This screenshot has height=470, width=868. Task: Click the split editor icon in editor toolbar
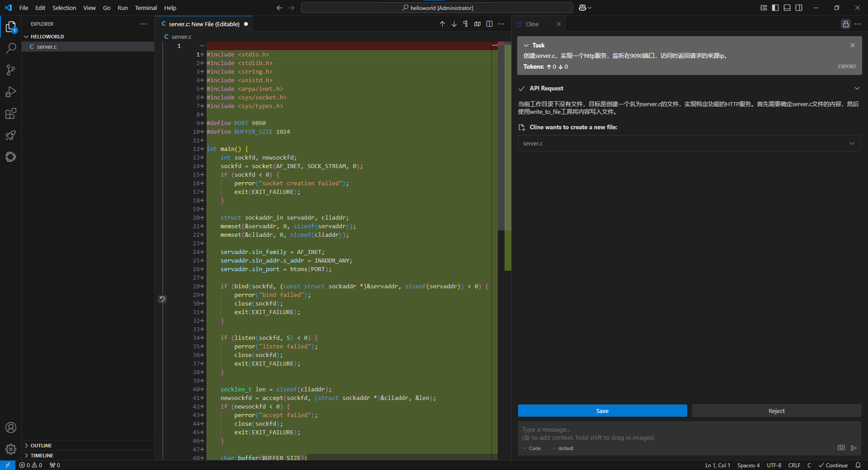coord(489,24)
